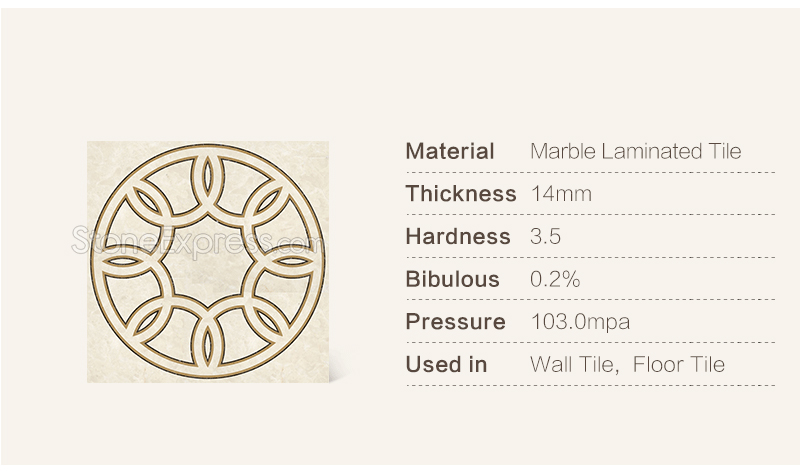Click the Used in label
This screenshot has height=476, width=800.
tap(446, 364)
